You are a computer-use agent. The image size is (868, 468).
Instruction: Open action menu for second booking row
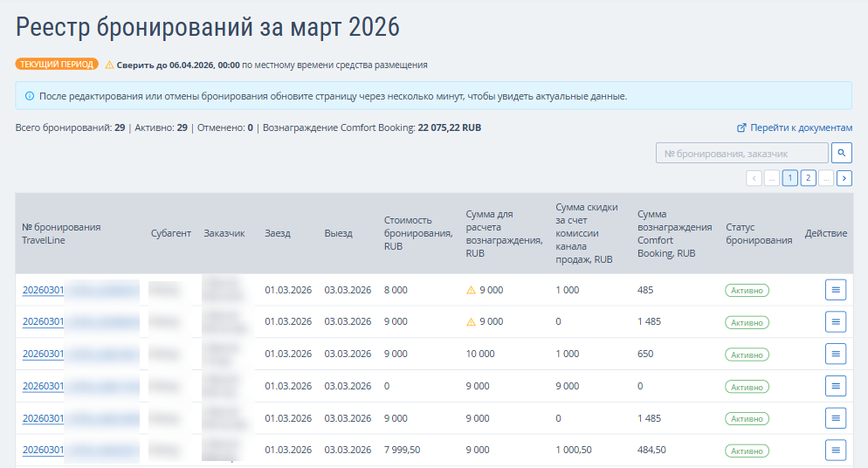point(836,322)
